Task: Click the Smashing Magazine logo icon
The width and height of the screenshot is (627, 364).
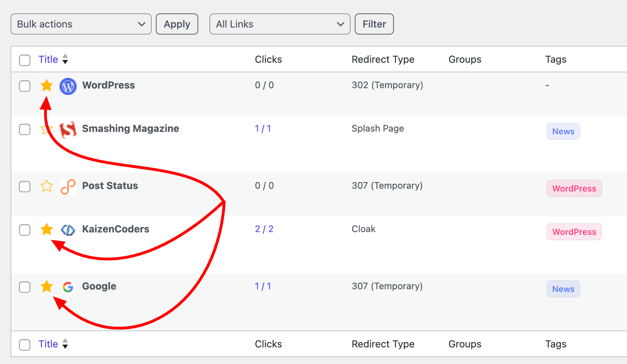Action: [x=68, y=129]
